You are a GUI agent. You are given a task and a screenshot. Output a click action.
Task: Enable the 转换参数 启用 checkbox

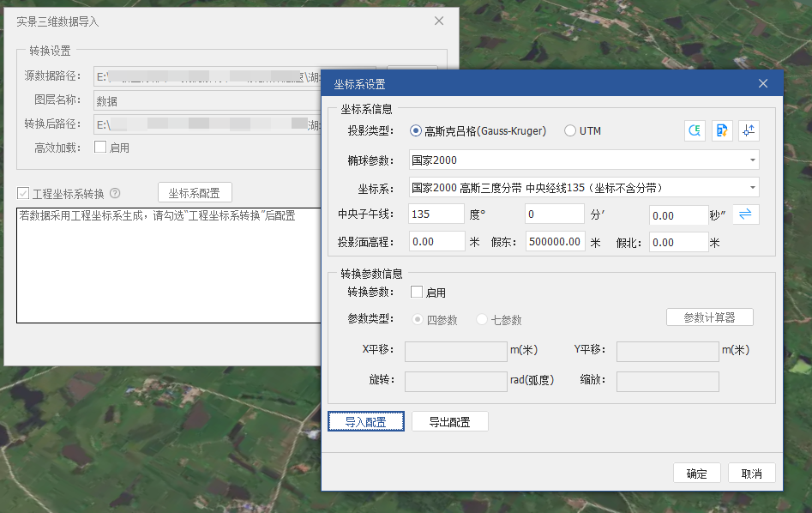[x=417, y=293]
